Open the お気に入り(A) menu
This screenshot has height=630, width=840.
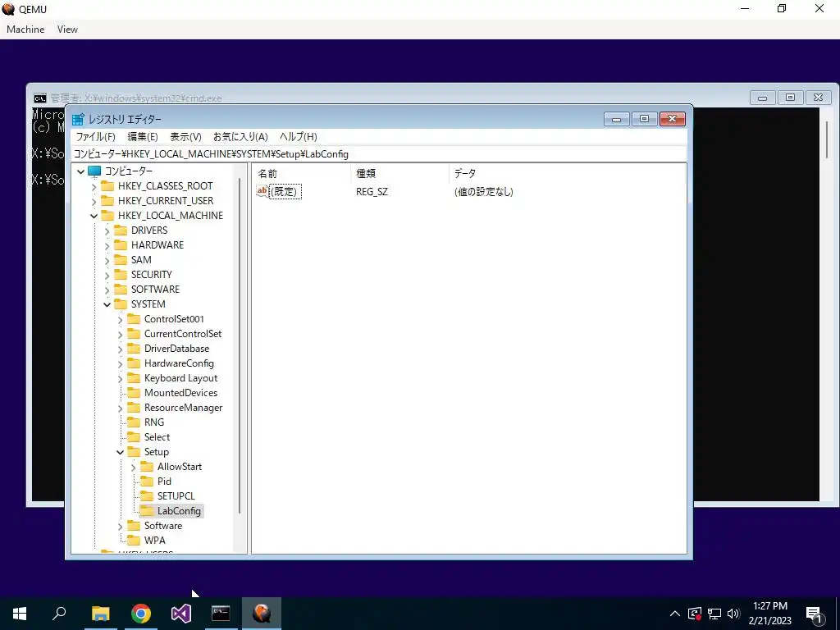[x=240, y=137]
